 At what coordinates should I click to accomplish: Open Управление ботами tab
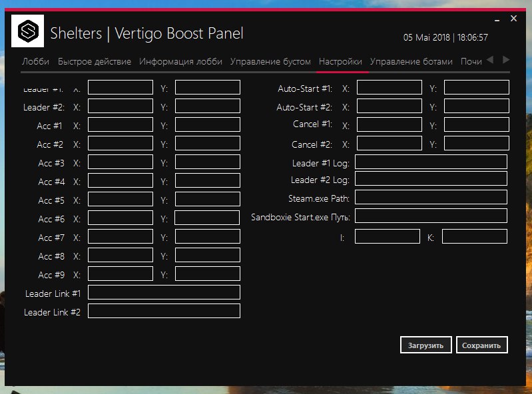click(x=411, y=62)
